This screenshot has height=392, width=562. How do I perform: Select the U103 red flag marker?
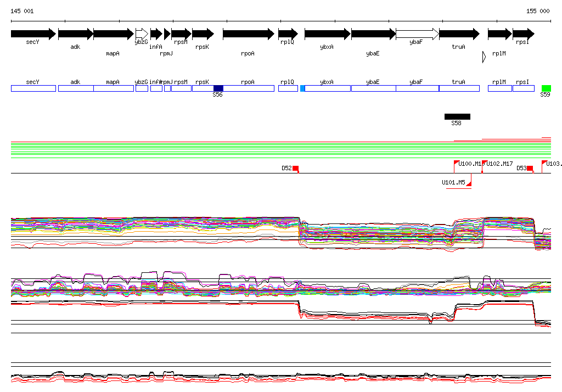544,163
